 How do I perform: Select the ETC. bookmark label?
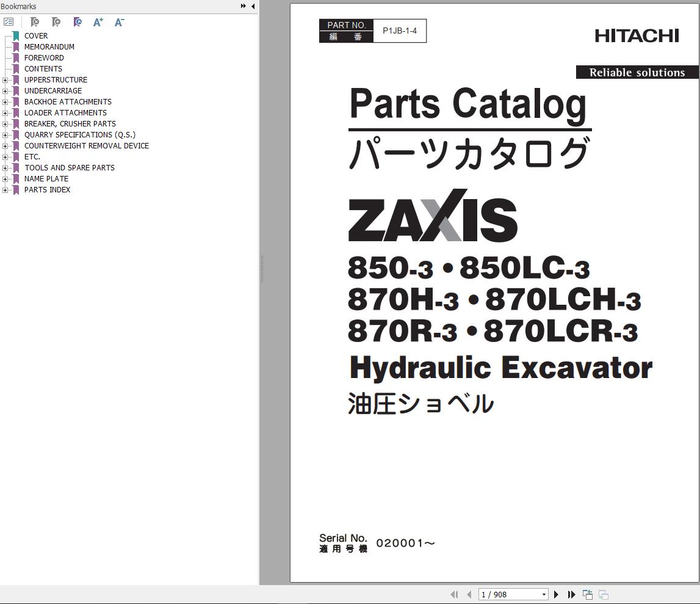32,157
